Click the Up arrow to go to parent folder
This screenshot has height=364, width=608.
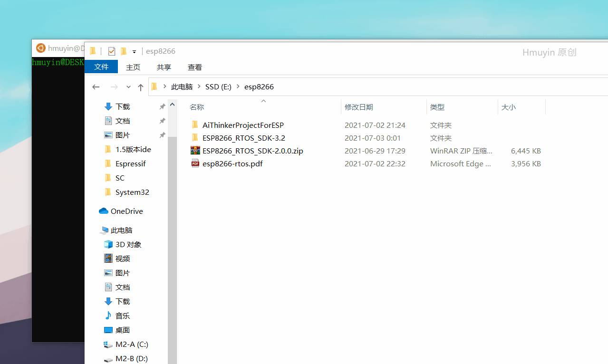[141, 86]
